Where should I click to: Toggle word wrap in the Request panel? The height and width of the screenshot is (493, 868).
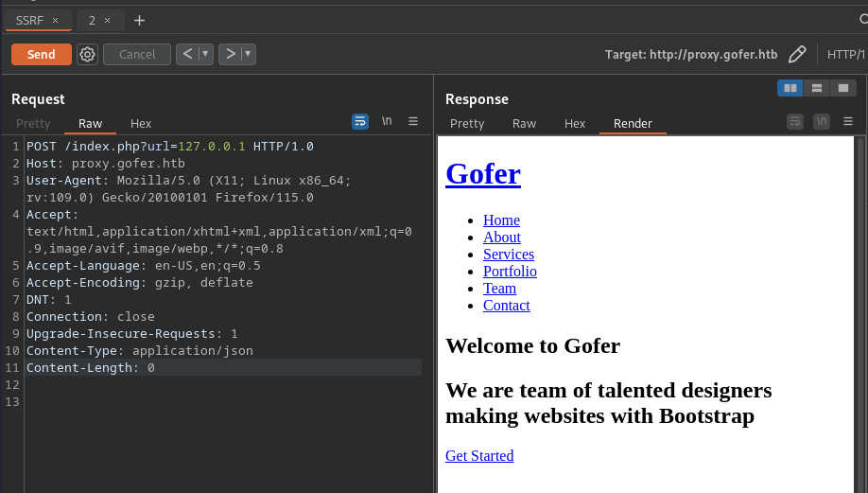(x=360, y=121)
